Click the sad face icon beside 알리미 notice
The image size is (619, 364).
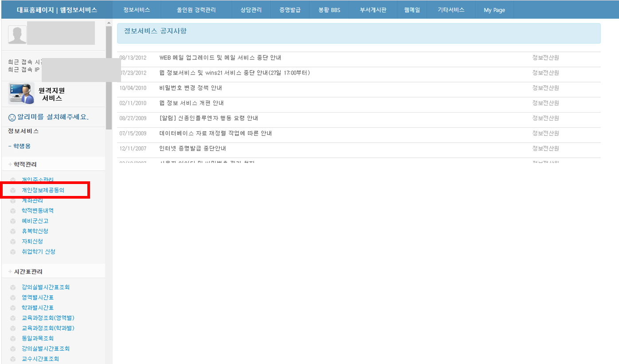pos(12,117)
